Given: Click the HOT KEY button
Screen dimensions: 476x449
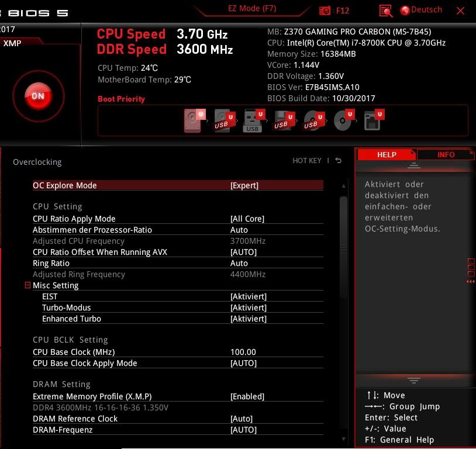Looking at the screenshot, I should click(x=306, y=160).
